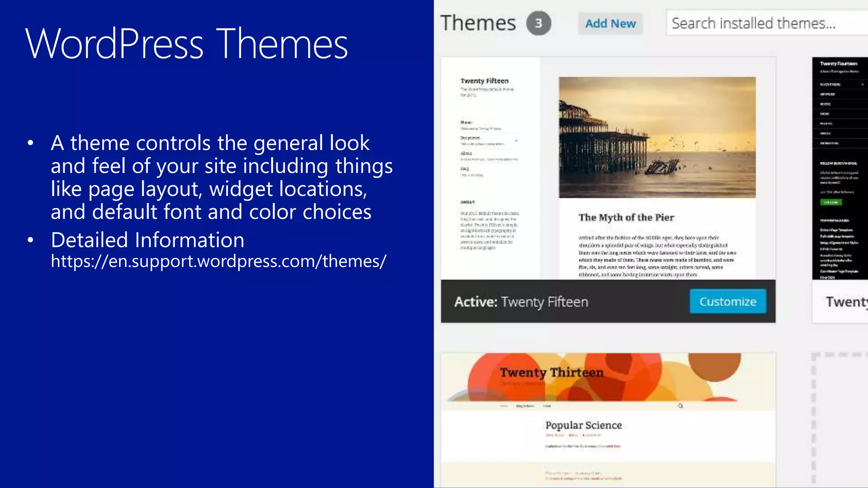Click the Detailed Information bullet text
The height and width of the screenshot is (488, 868).
pos(147,240)
